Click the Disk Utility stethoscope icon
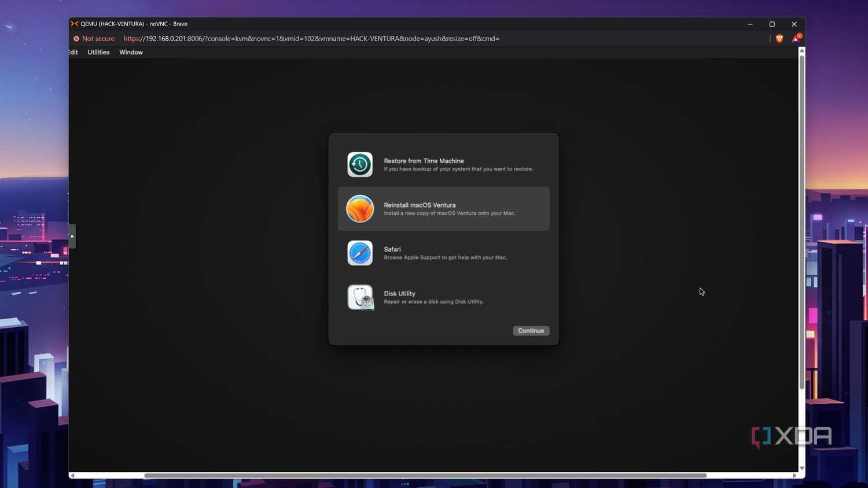 click(x=361, y=297)
